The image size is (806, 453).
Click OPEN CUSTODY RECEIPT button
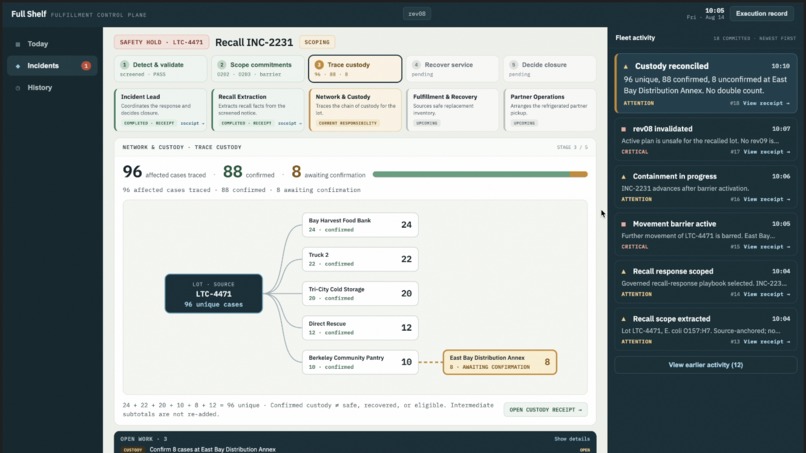pos(545,410)
